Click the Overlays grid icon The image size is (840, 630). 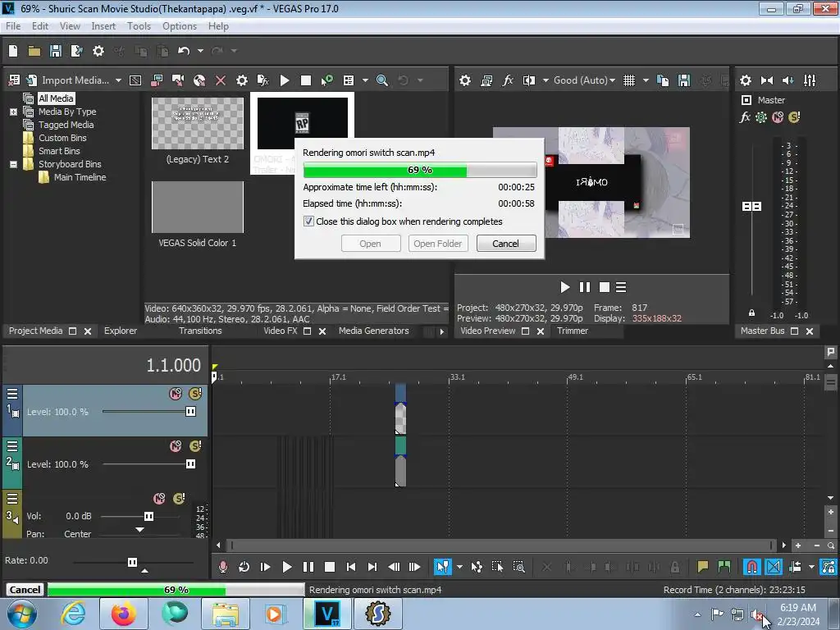(x=629, y=80)
